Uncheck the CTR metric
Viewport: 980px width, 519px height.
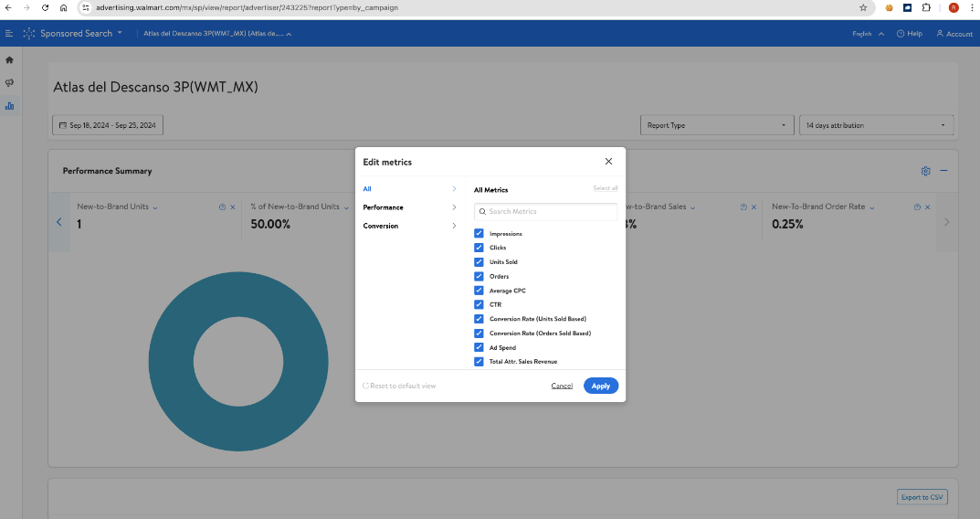tap(479, 304)
